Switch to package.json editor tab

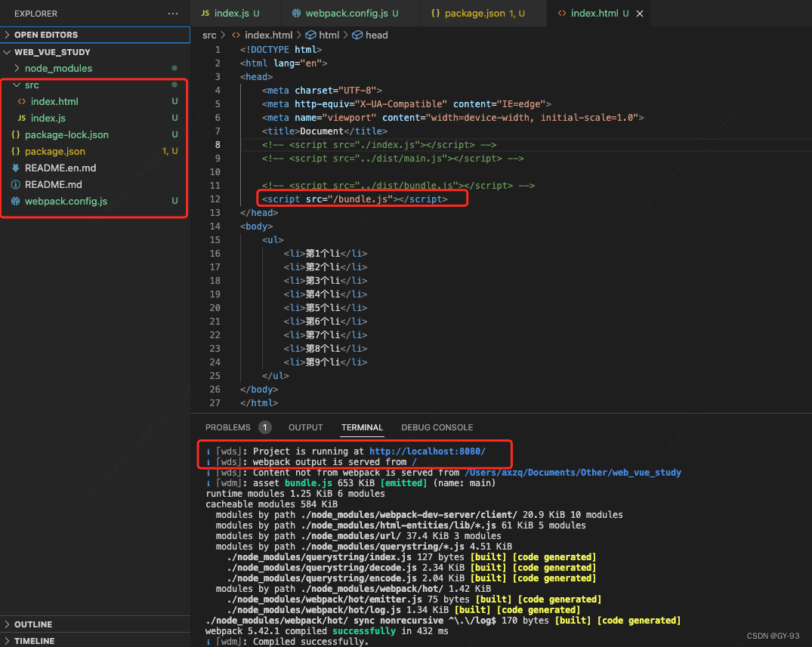pyautogui.click(x=483, y=14)
